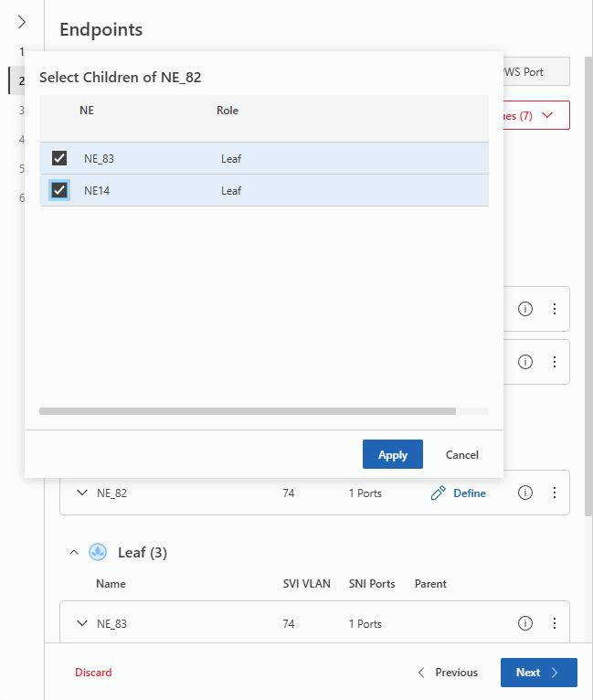Open the three-dot menu in NE_82 endpoint row

(554, 493)
